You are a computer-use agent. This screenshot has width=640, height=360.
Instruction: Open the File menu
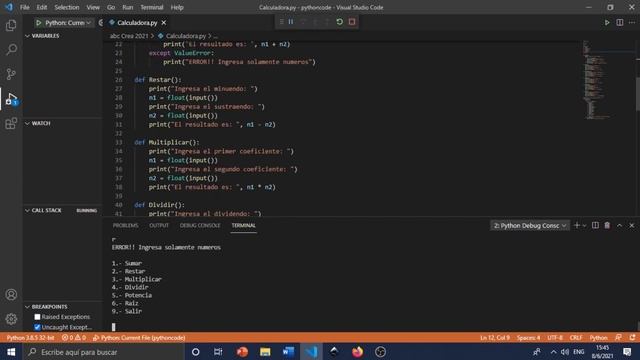click(24, 7)
